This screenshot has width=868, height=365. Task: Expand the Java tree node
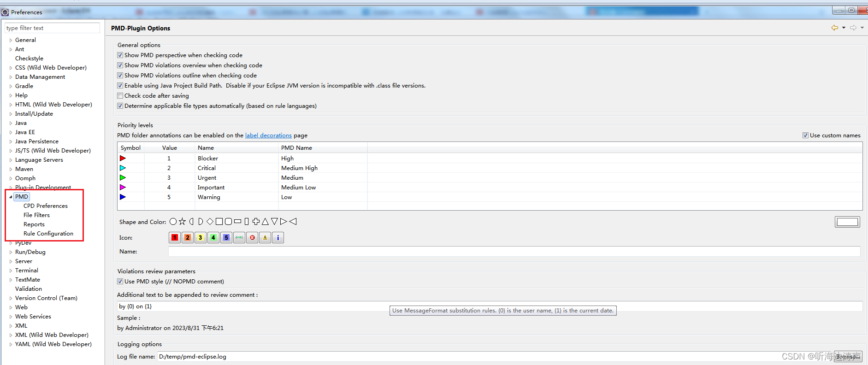(x=11, y=123)
